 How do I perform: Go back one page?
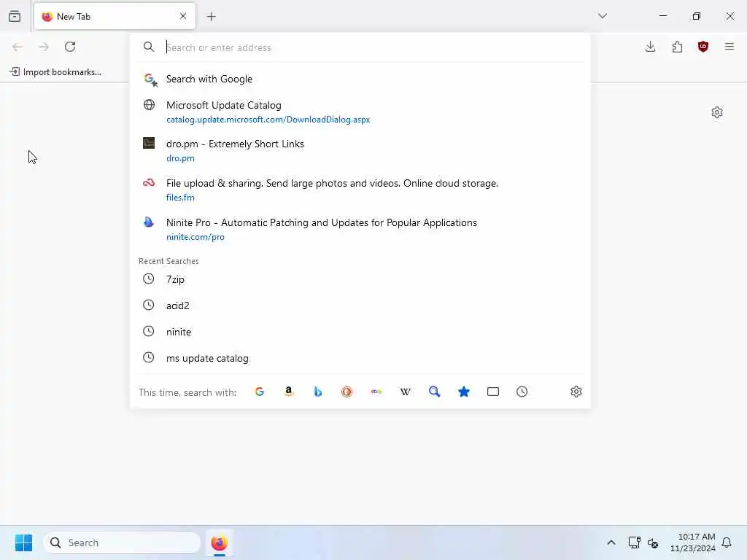pos(18,47)
